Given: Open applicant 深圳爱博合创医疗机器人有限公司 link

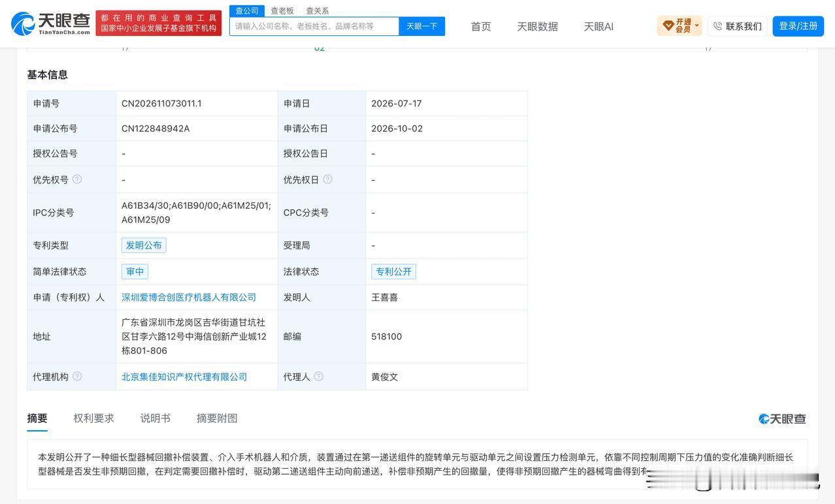Looking at the screenshot, I should pos(189,297).
